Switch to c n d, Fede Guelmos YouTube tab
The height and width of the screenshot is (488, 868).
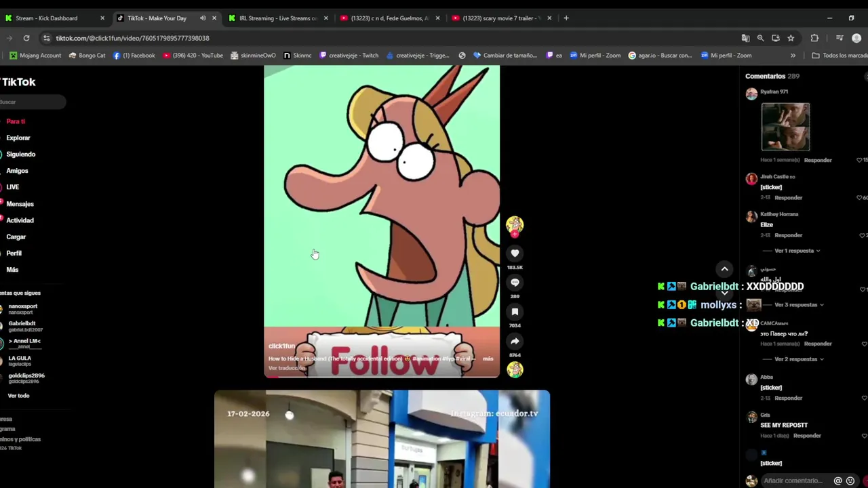[x=389, y=18]
